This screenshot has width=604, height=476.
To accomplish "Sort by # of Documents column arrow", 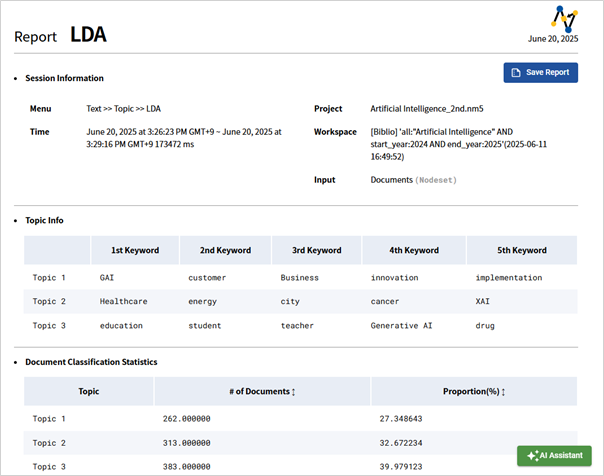I will pos(294,392).
